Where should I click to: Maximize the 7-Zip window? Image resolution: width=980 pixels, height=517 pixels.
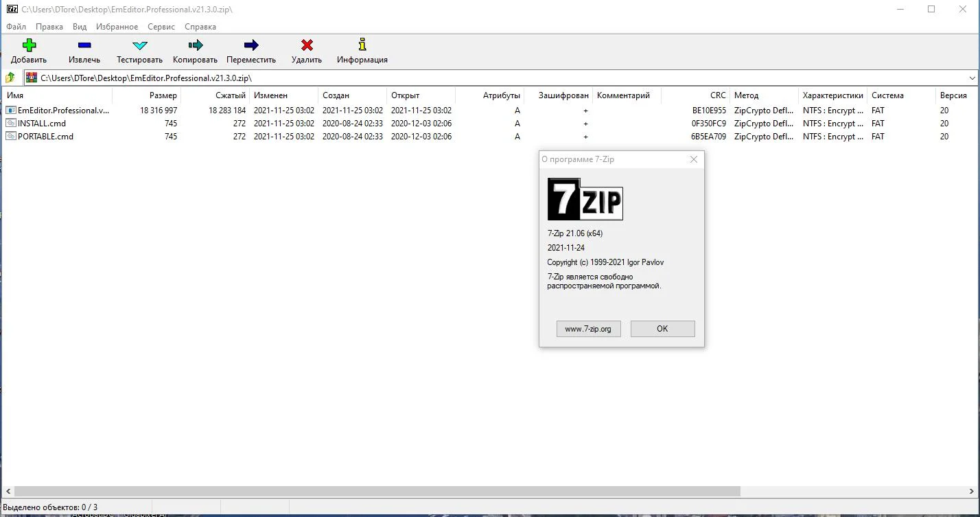[x=931, y=9]
